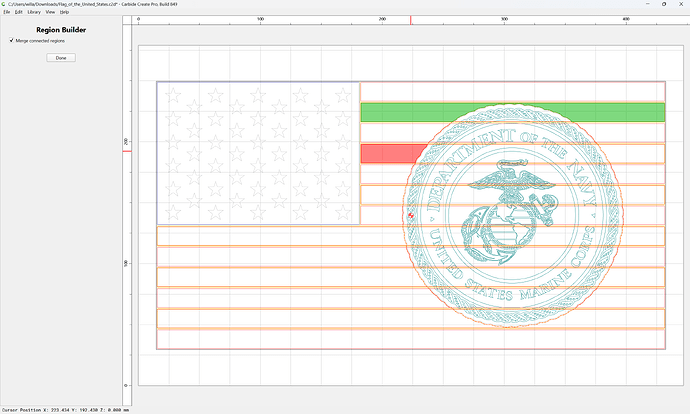The image size is (690, 414).
Task: Minimize the Carbide Create window
Action: (x=647, y=4)
